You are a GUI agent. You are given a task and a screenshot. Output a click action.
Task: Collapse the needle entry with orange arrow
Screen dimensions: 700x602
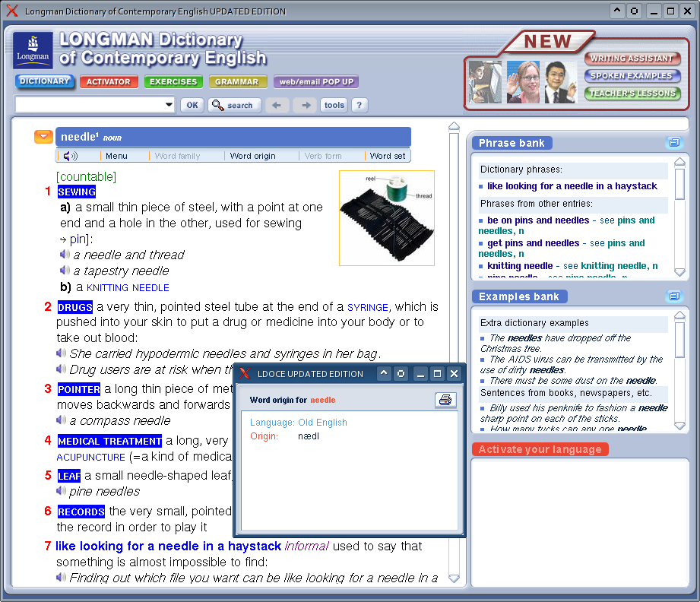coord(43,137)
